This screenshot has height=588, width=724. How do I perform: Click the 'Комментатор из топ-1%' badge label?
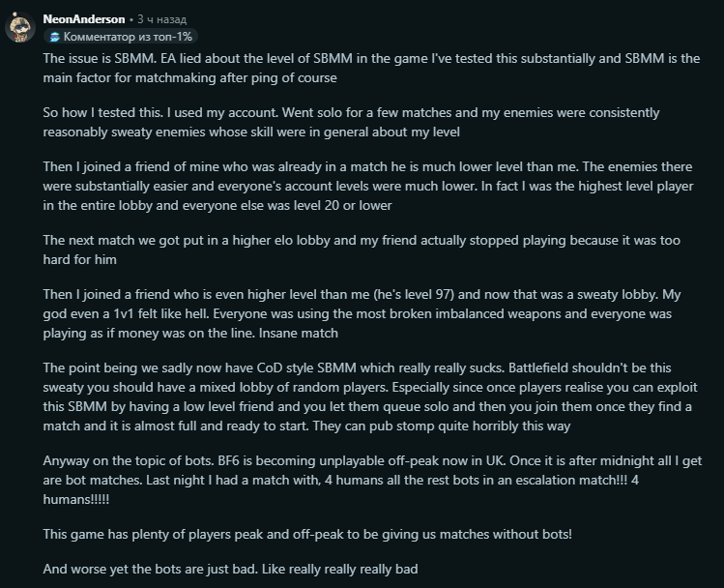tap(128, 37)
